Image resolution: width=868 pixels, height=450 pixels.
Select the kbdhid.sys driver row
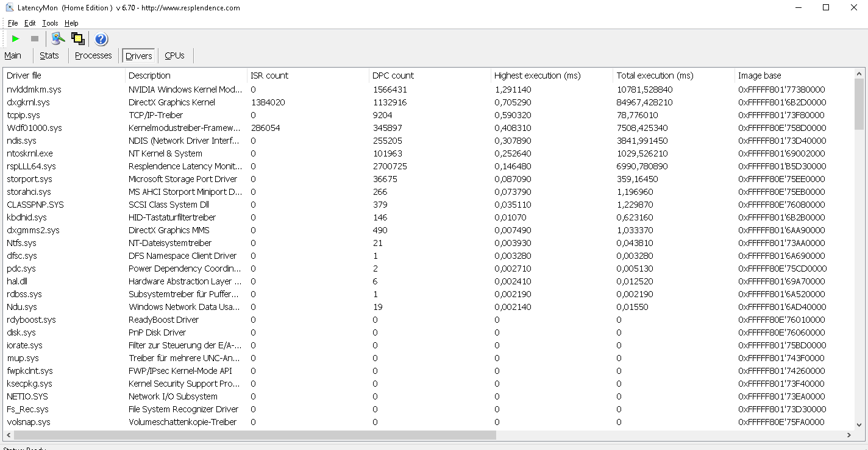pos(429,217)
